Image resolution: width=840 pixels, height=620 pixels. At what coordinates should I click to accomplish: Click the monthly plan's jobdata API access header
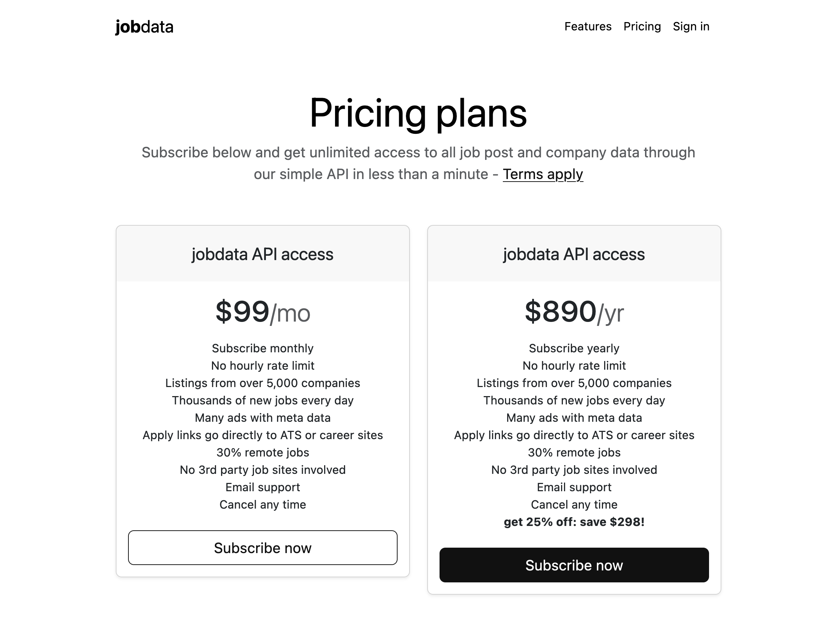[262, 254]
